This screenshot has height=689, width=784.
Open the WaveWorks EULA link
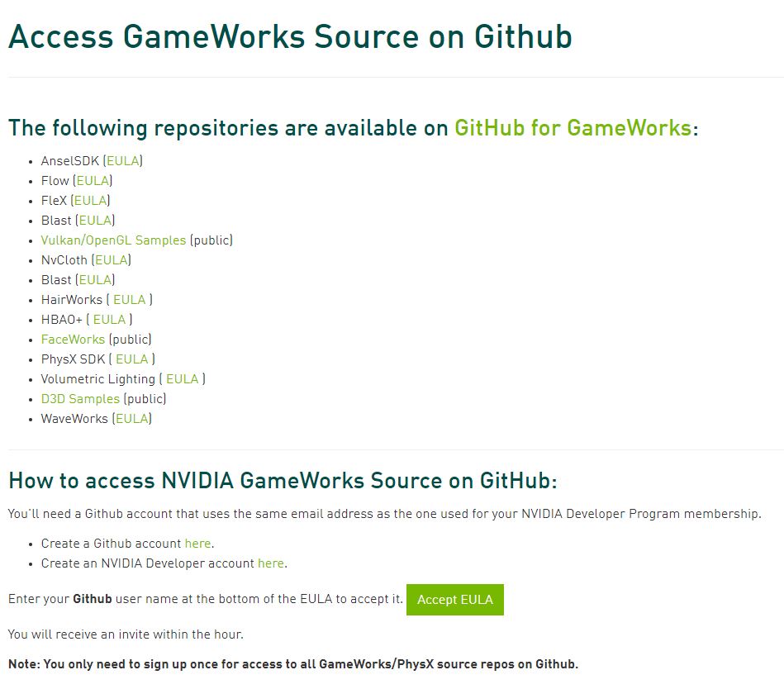point(132,419)
